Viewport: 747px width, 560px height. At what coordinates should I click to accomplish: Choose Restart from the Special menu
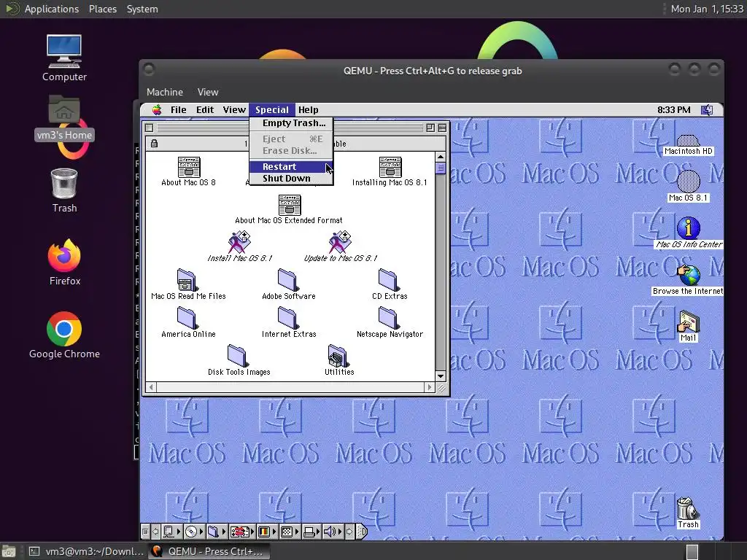[290, 167]
